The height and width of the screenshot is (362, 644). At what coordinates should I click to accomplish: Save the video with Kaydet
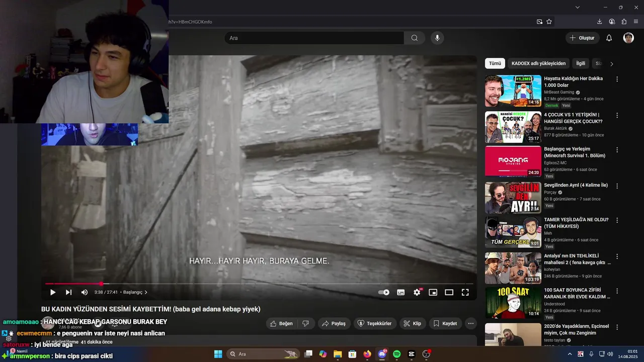pyautogui.click(x=445, y=323)
